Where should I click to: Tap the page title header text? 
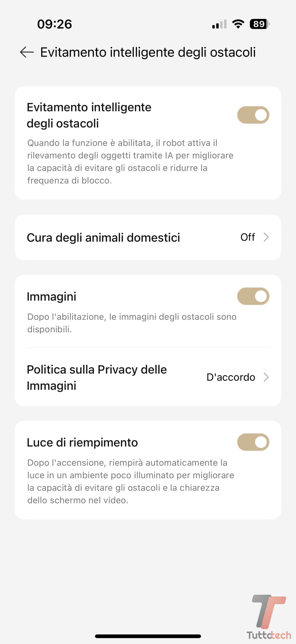(x=148, y=52)
